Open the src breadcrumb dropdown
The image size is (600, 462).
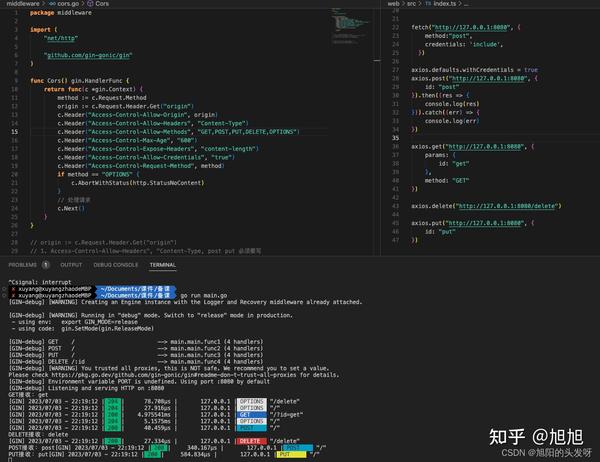point(411,3)
